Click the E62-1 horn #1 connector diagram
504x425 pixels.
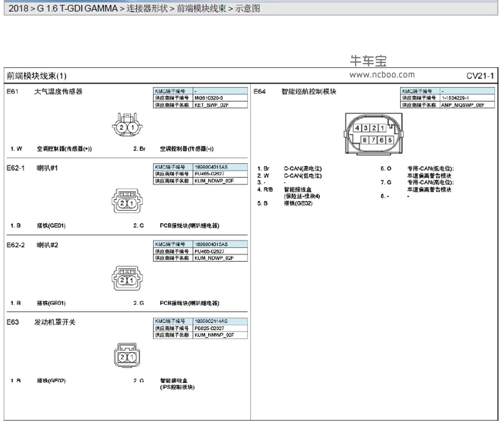pyautogui.click(x=127, y=201)
